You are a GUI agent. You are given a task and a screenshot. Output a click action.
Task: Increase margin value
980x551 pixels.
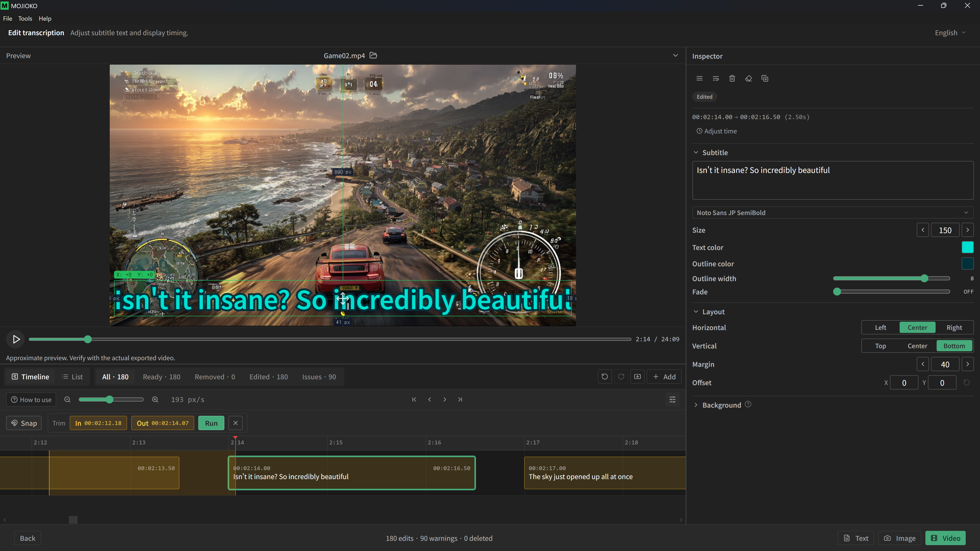point(967,364)
